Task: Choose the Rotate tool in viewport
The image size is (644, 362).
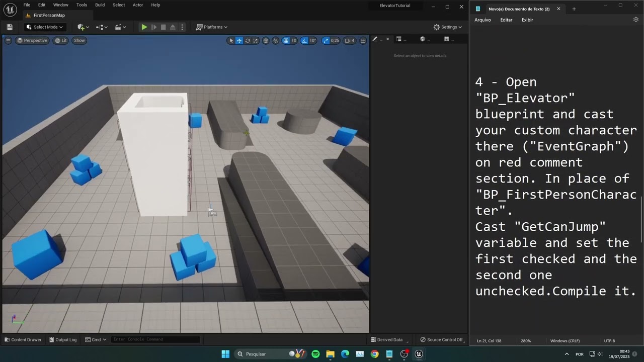Action: pos(247,41)
